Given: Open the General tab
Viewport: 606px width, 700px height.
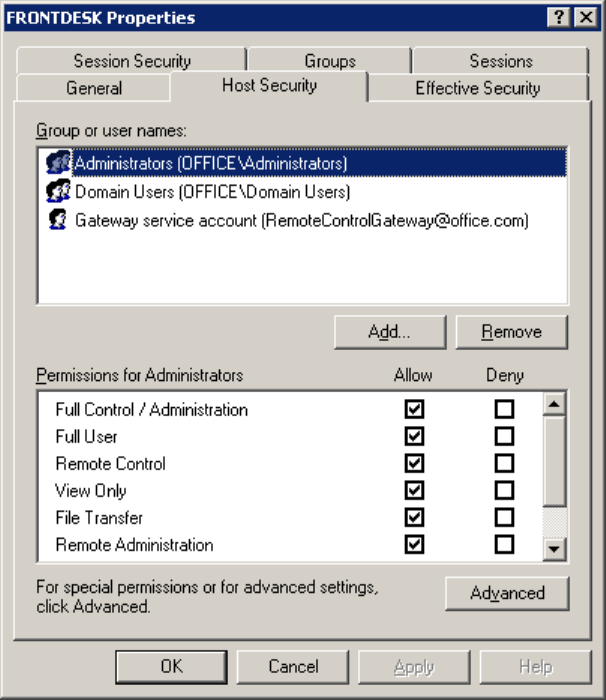Looking at the screenshot, I should pos(94,88).
